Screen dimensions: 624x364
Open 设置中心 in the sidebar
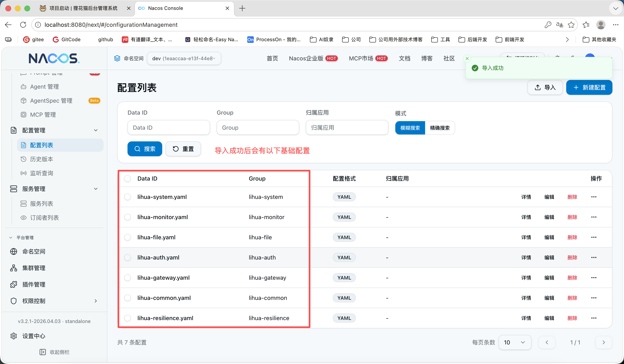click(x=54, y=336)
